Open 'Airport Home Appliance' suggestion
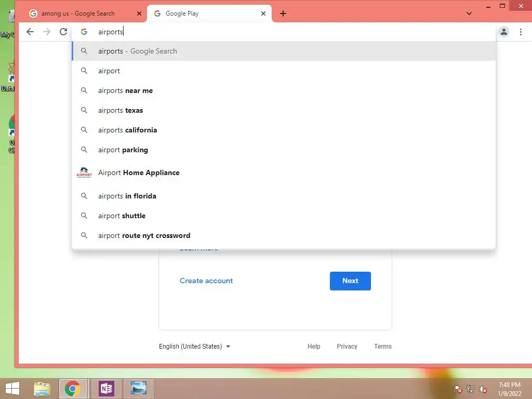The width and height of the screenshot is (532, 399). point(284,172)
